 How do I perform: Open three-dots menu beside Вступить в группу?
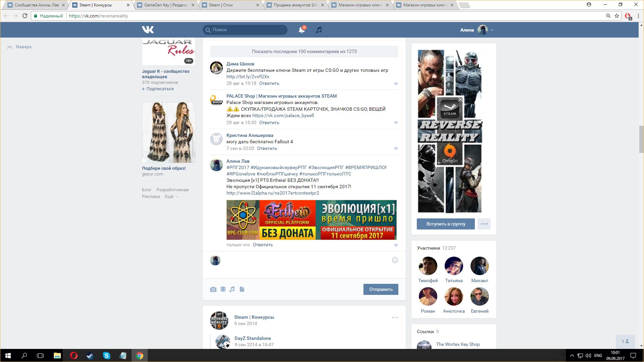(484, 224)
